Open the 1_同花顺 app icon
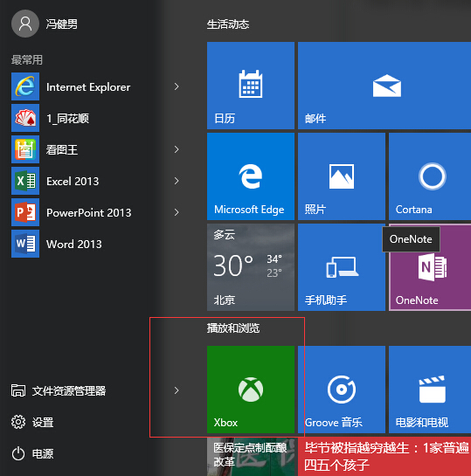This screenshot has height=476, width=471. (25, 118)
